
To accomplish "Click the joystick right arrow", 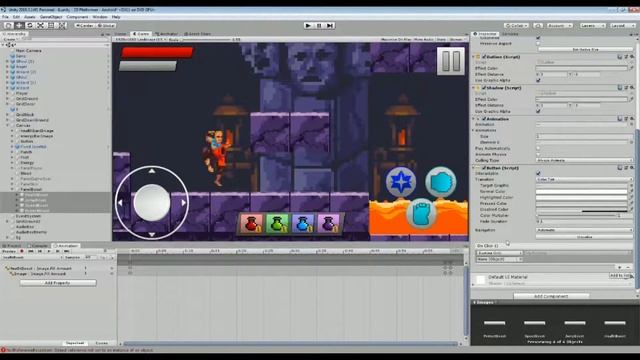I will (x=184, y=202).
